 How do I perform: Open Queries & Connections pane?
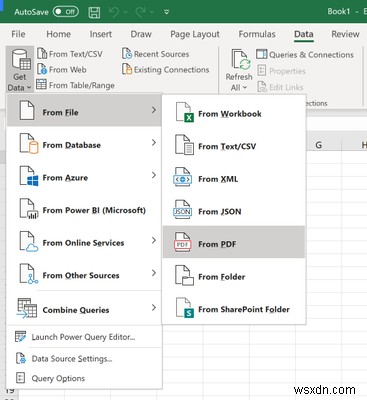pyautogui.click(x=305, y=54)
